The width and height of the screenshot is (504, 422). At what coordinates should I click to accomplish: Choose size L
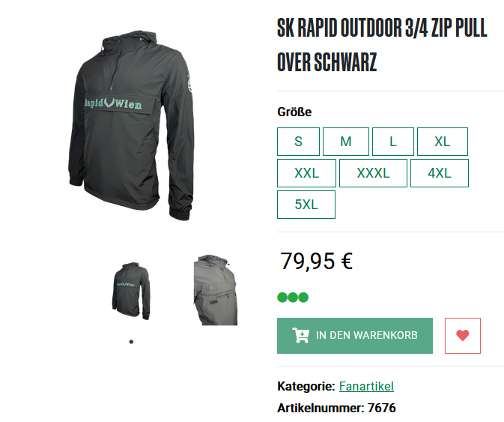[392, 142]
